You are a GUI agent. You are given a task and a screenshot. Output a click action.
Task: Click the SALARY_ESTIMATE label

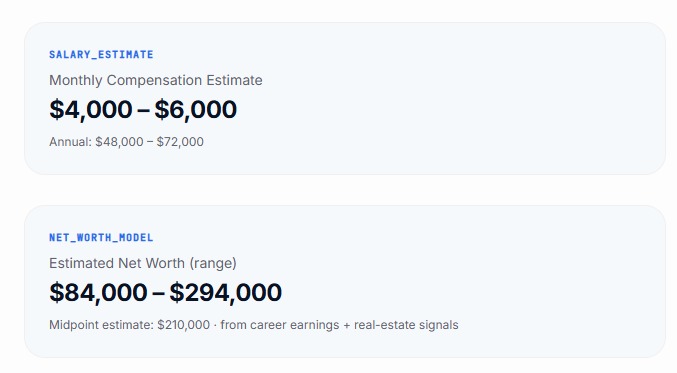coord(101,54)
